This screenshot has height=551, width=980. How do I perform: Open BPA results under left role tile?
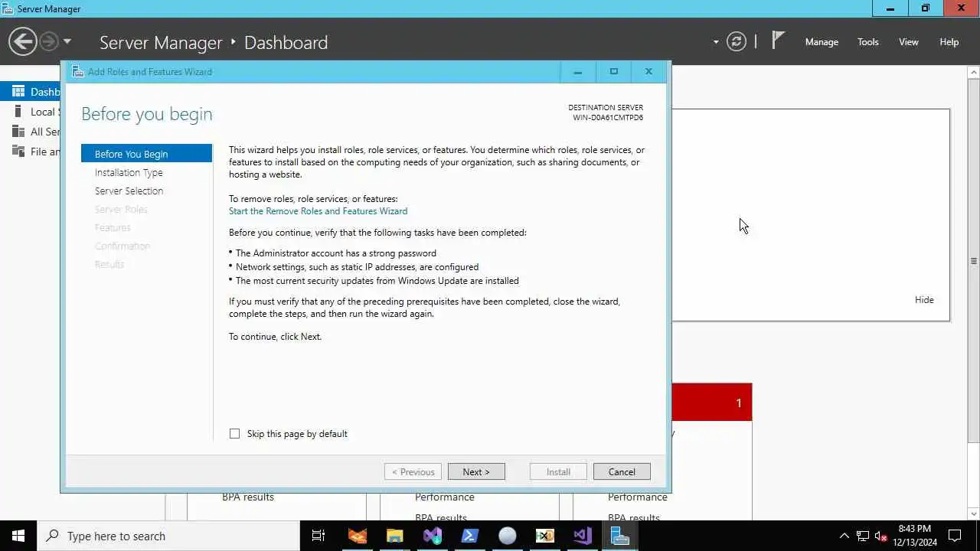(x=248, y=497)
